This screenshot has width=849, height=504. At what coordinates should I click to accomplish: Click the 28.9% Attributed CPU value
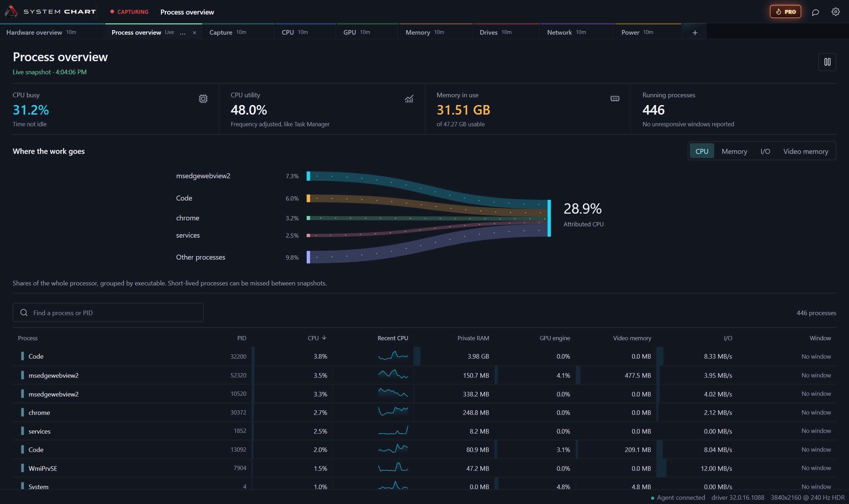pyautogui.click(x=583, y=209)
